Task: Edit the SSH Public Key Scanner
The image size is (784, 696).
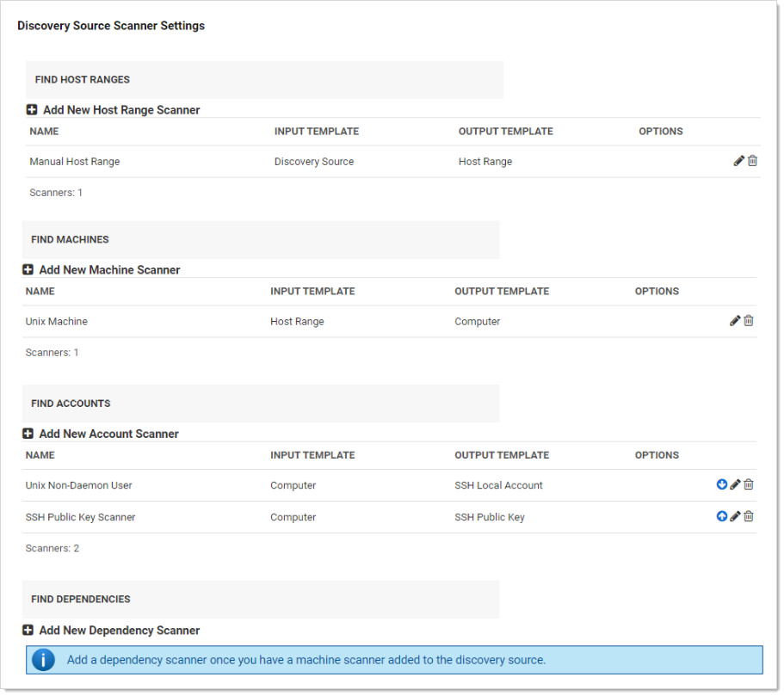Action: pos(734,516)
